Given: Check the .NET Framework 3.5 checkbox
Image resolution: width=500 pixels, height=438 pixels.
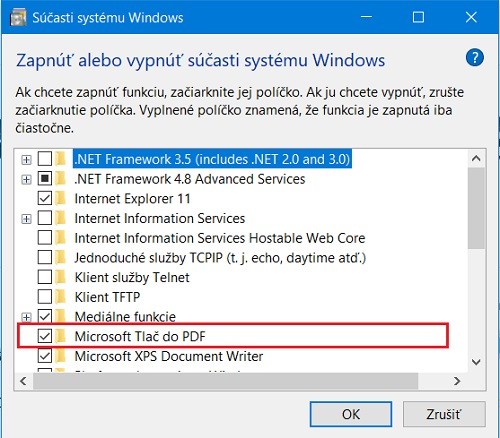Looking at the screenshot, I should pos(45,159).
